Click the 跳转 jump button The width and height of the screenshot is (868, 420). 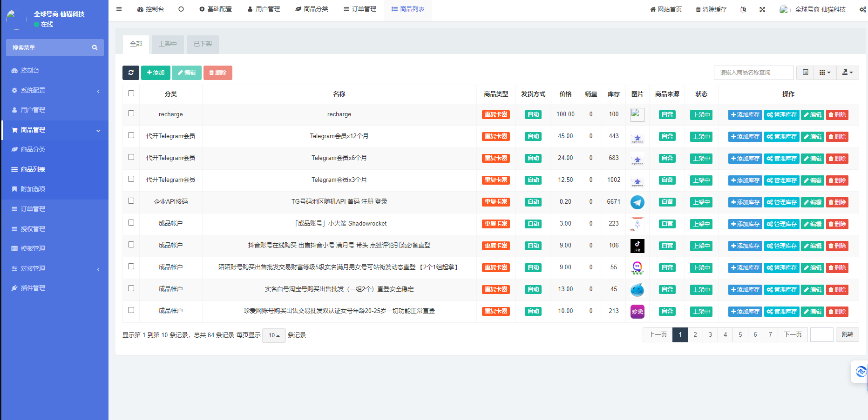point(848,335)
